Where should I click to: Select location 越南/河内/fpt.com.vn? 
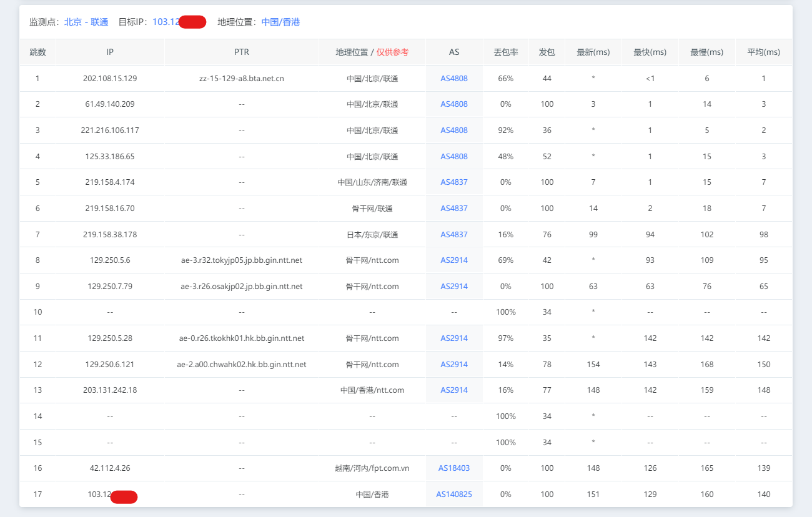pos(372,468)
